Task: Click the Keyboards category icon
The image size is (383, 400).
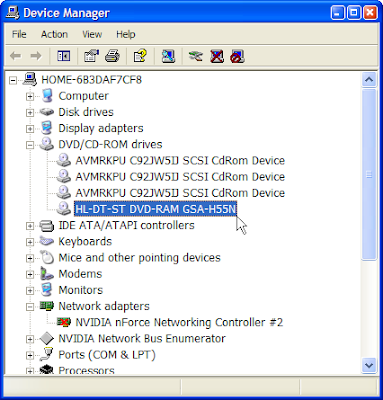Action: click(x=47, y=241)
